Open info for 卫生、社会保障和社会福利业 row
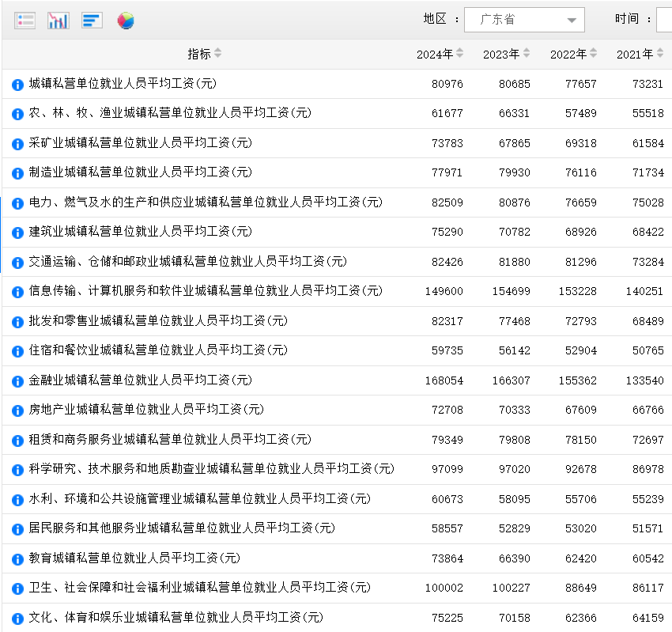Viewport: 672px width, 632px height. click(x=17, y=589)
